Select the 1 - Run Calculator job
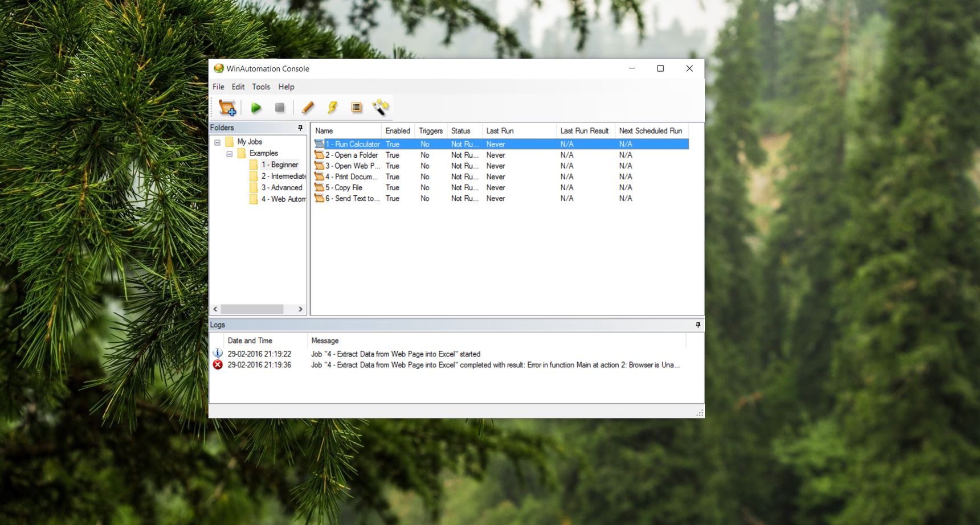 click(x=501, y=144)
